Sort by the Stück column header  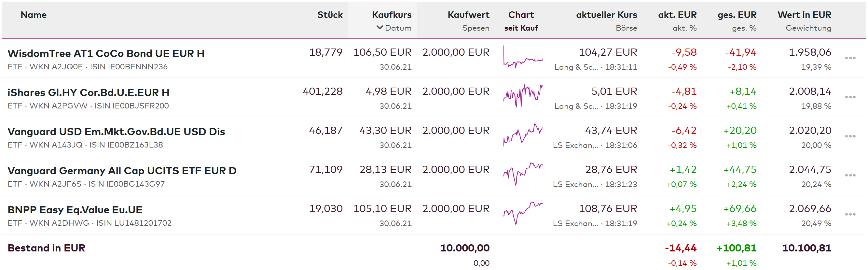click(330, 15)
